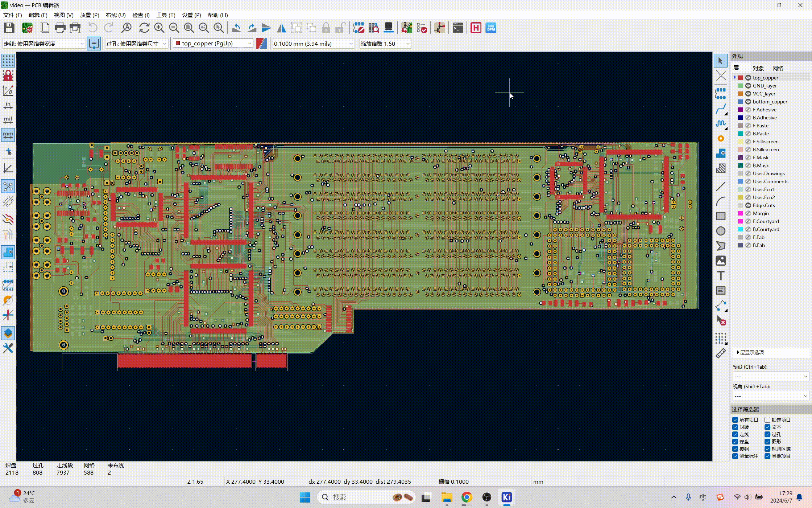
Task: Open the 3D viewer icon
Action: [x=388, y=28]
